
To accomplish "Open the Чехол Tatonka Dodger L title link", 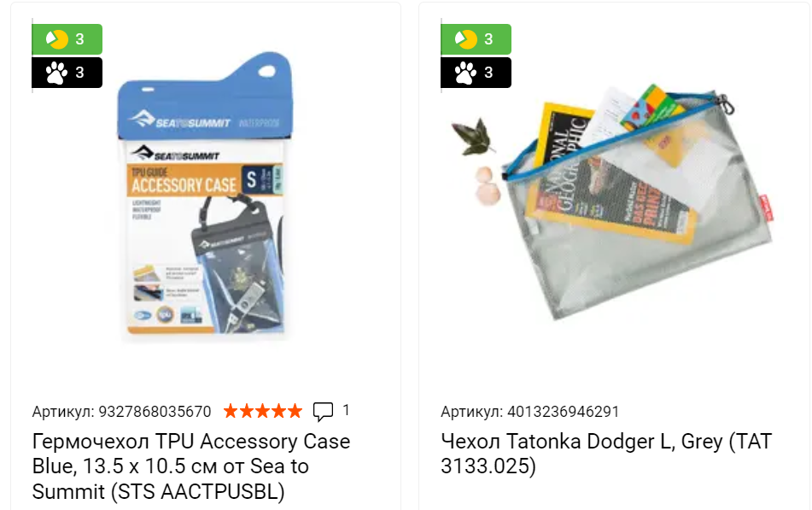I will [606, 454].
